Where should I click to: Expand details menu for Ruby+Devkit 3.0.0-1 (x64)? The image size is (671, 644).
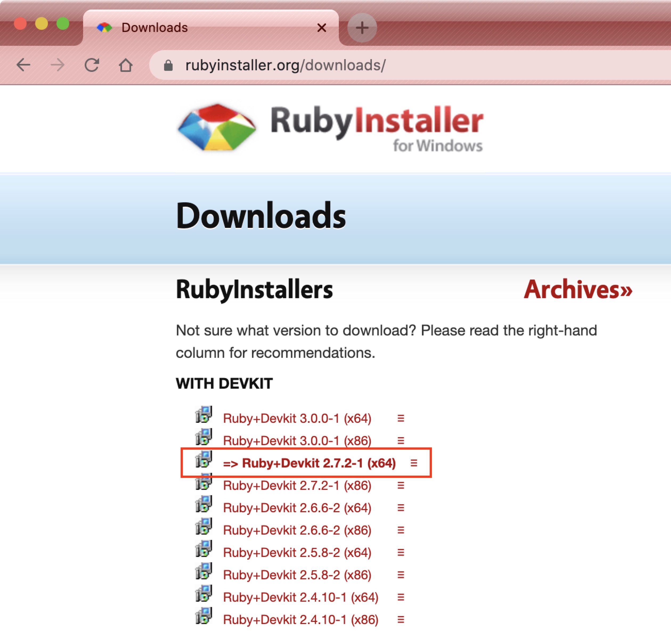point(401,418)
